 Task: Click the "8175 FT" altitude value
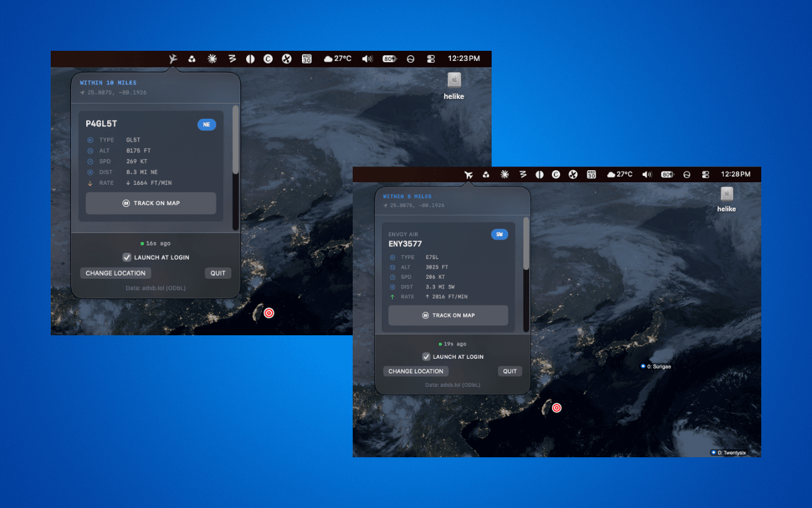[x=138, y=150]
